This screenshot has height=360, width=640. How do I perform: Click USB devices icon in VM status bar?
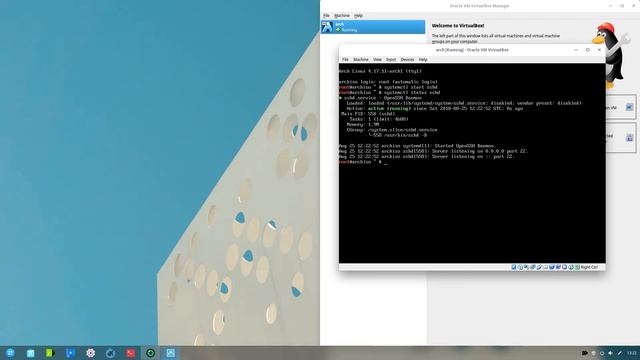539,267
